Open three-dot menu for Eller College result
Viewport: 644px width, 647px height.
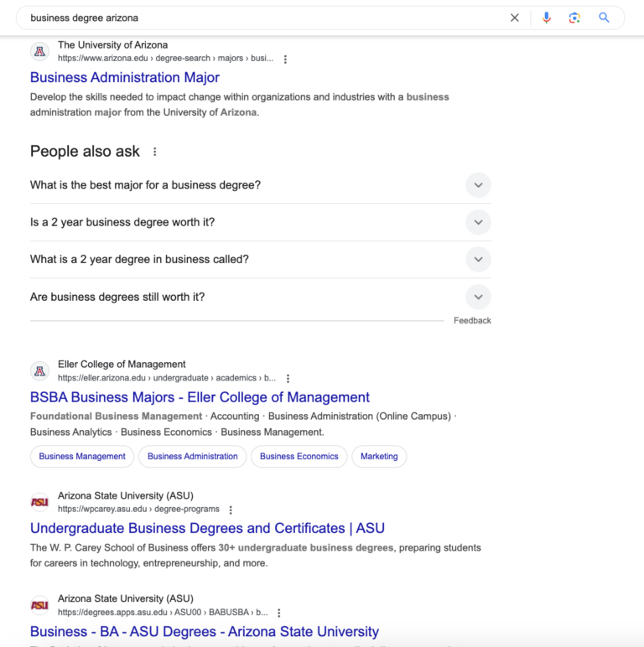point(288,378)
